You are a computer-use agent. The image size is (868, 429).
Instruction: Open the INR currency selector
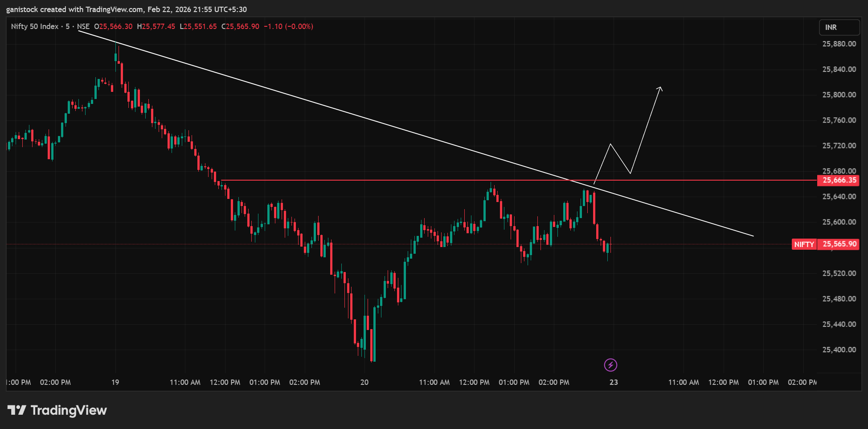[839, 27]
